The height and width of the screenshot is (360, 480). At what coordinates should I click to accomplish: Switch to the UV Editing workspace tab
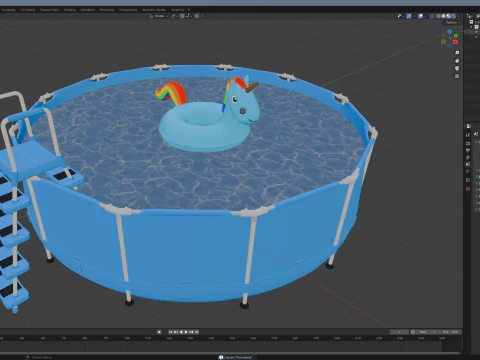27,10
